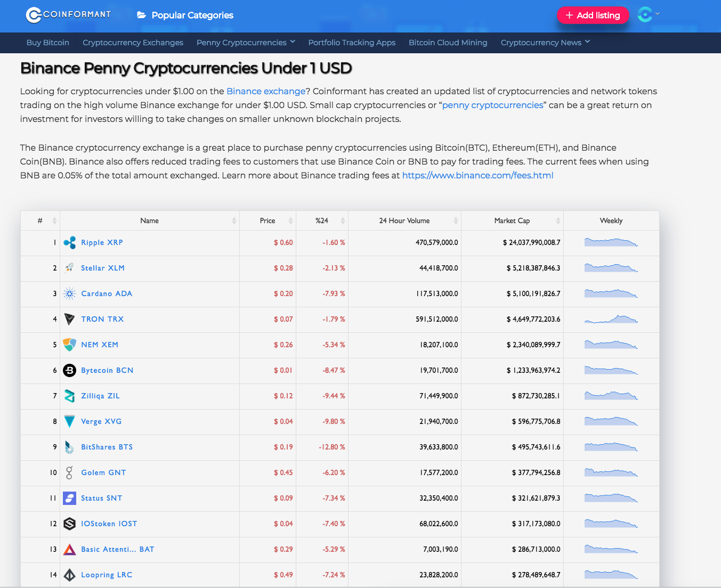Click the Ripple XRP coin icon
Viewport: 721px width, 588px height.
(x=69, y=243)
